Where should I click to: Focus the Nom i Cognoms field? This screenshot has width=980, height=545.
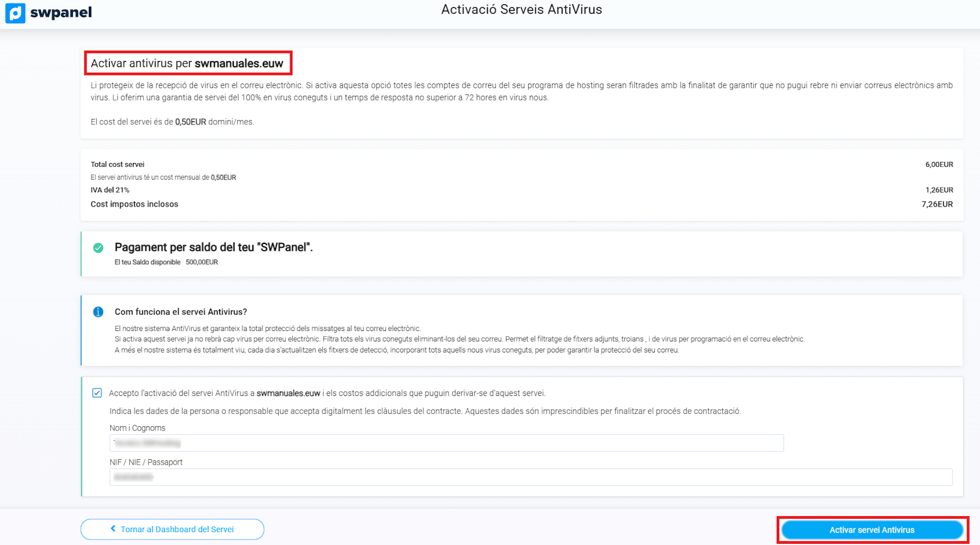click(x=446, y=443)
